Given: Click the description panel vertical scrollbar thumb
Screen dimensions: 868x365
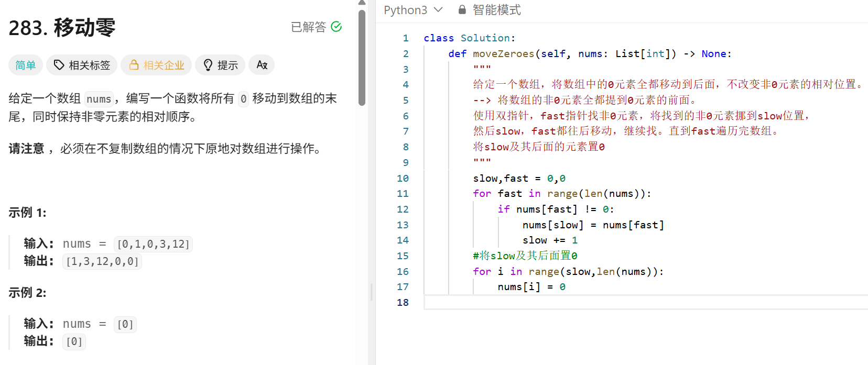Looking at the screenshot, I should pyautogui.click(x=362, y=58).
